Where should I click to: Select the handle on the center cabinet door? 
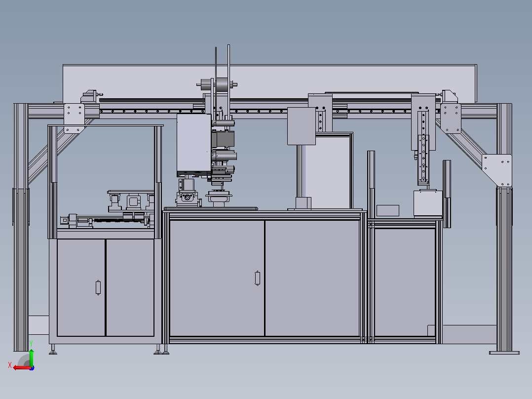(257, 278)
